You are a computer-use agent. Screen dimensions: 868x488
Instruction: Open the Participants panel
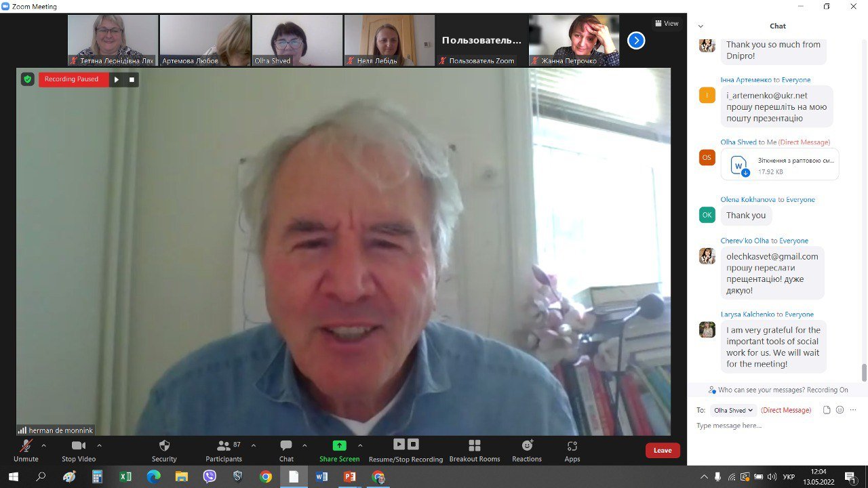click(223, 446)
